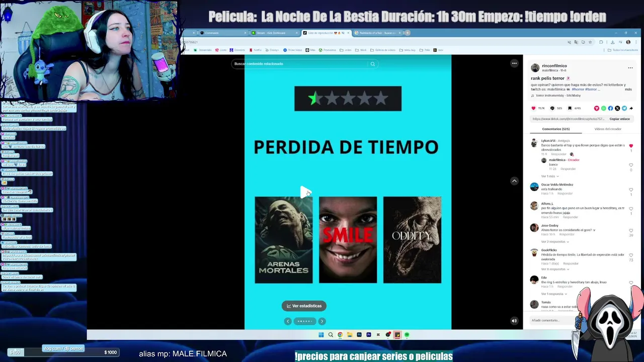Unlike Lykan.V13's comment heart
Image resolution: width=644 pixels, height=362 pixels.
[631, 146]
